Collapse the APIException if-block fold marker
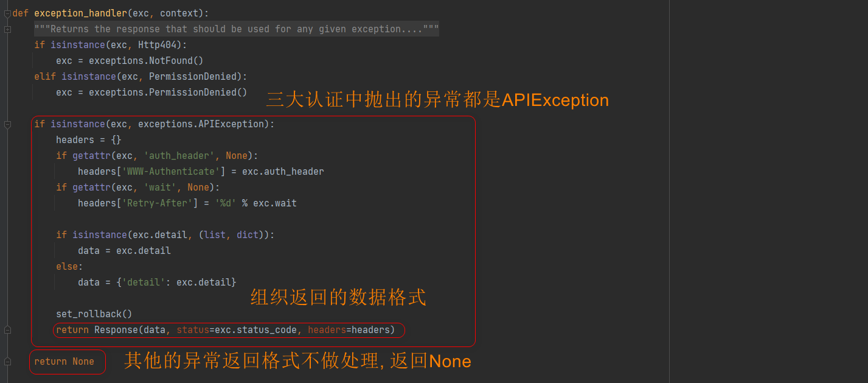 point(7,124)
